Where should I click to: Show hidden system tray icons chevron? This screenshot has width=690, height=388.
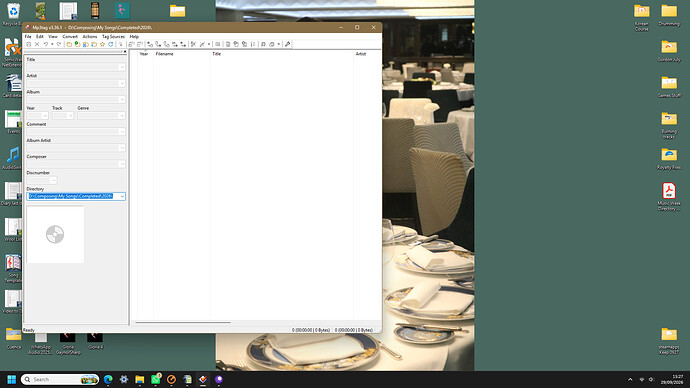click(x=630, y=379)
